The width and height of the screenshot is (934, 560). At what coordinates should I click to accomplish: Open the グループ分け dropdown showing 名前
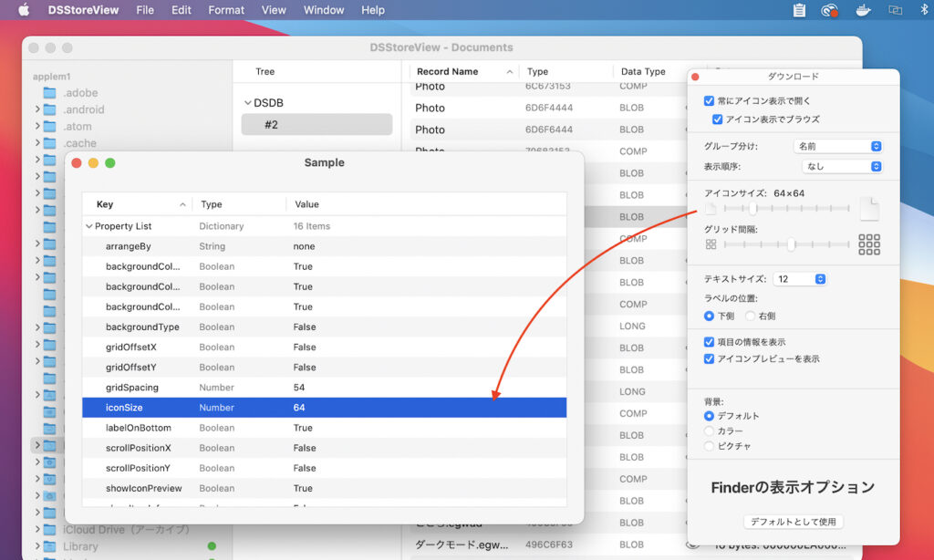pyautogui.click(x=837, y=146)
